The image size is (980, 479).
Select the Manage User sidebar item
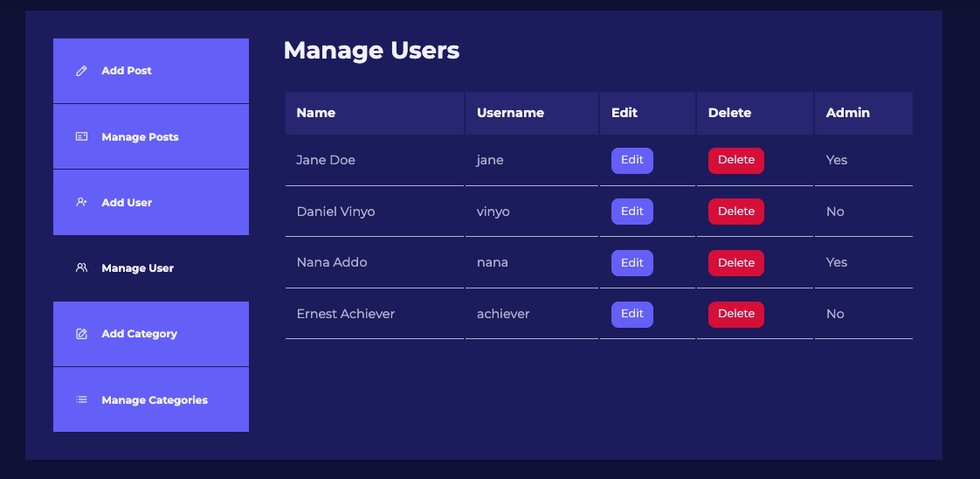150,267
